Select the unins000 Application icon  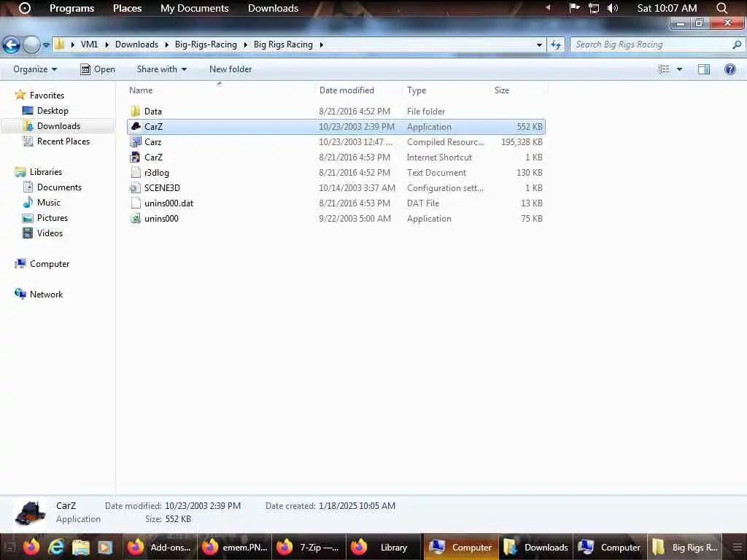[135, 218]
